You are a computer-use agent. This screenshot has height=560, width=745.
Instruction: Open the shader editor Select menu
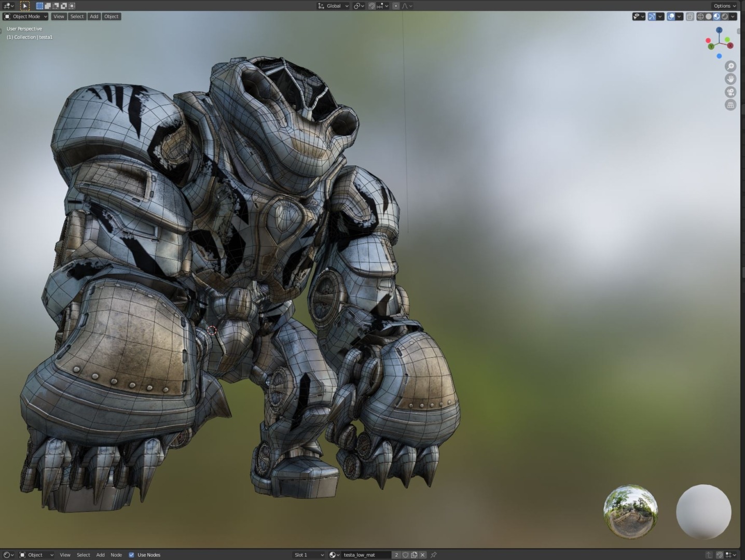[x=83, y=555]
